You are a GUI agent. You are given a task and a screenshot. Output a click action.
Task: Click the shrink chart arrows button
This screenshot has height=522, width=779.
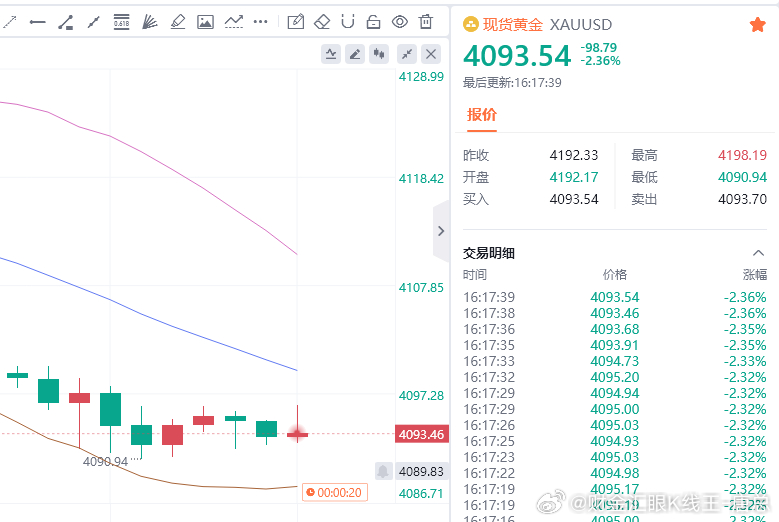[407, 54]
